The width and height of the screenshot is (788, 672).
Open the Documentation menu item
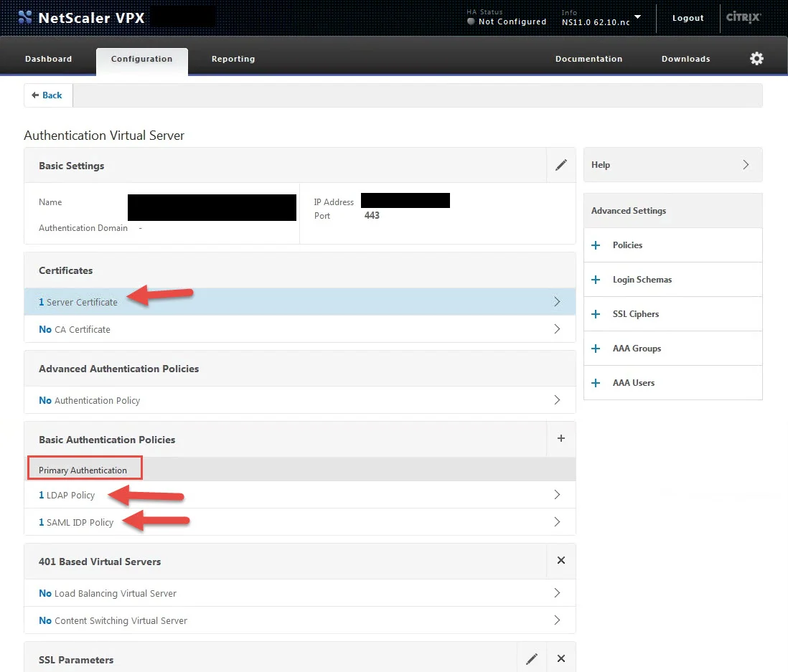tap(588, 59)
